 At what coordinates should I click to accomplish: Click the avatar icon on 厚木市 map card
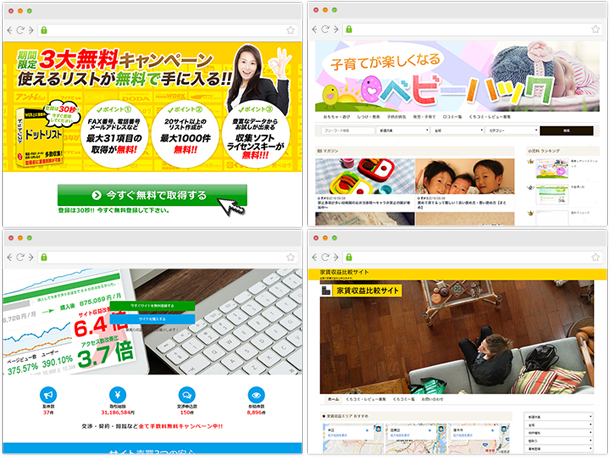(504, 429)
